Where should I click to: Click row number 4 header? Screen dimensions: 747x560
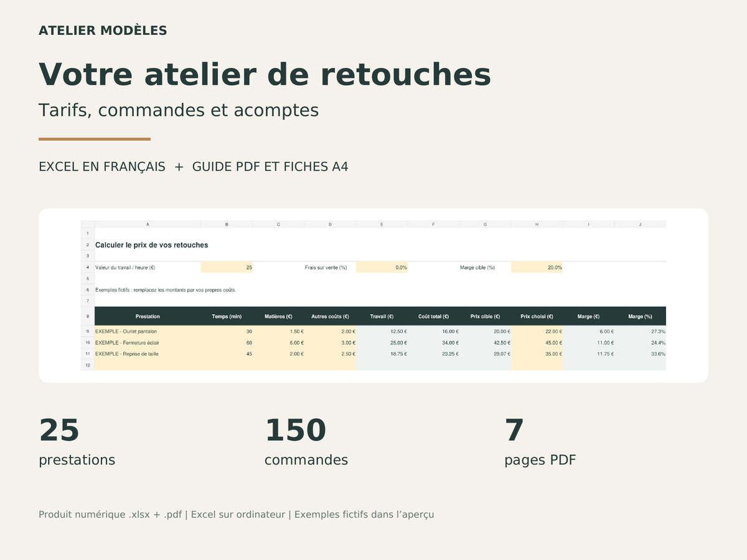click(88, 268)
